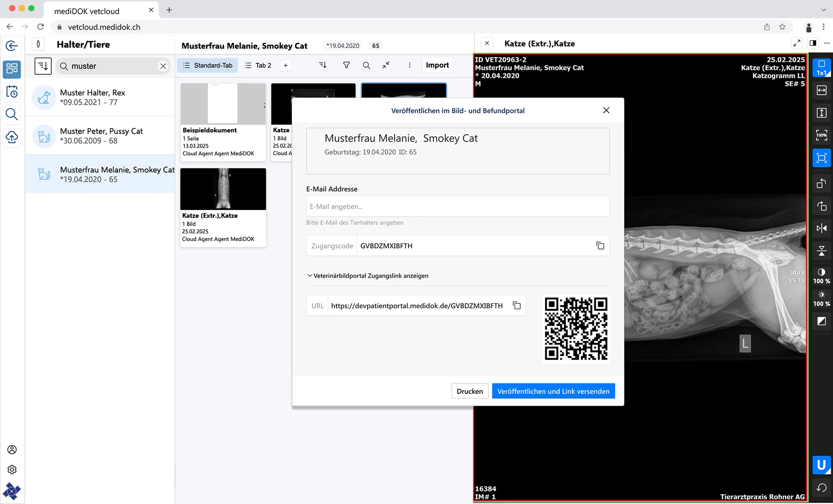Image resolution: width=833 pixels, height=504 pixels.
Task: Open the dashboard grid view icon
Action: click(x=12, y=69)
